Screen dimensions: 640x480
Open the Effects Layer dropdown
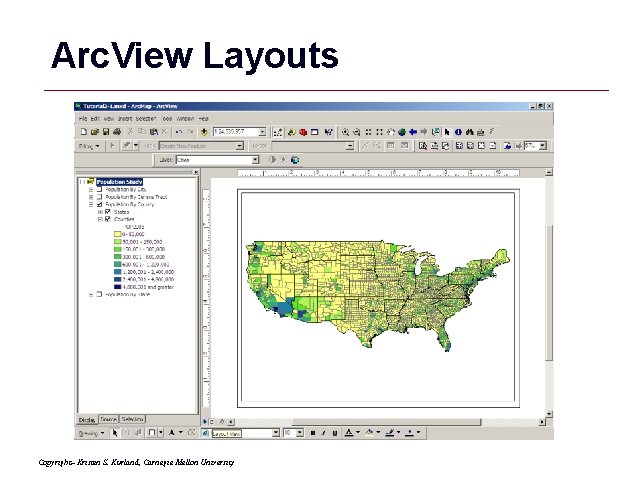[x=256, y=160]
